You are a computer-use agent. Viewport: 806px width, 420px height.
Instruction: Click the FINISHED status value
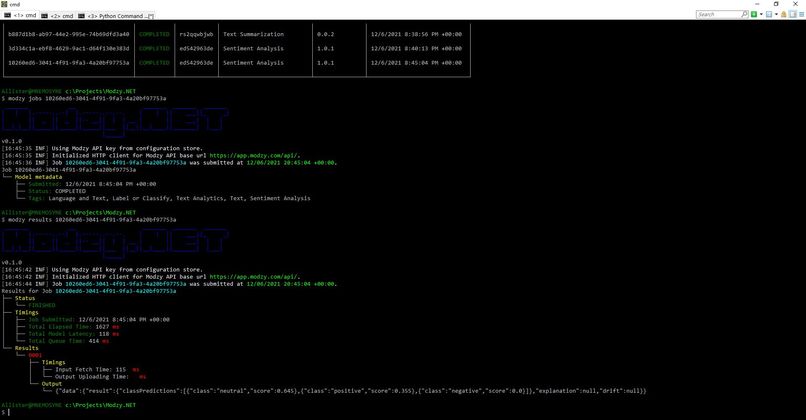click(42, 305)
